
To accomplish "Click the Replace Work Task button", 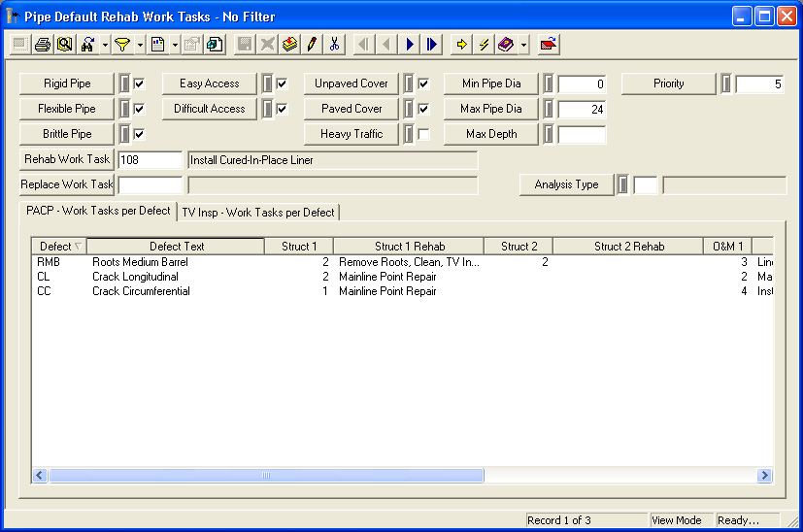I will (67, 184).
